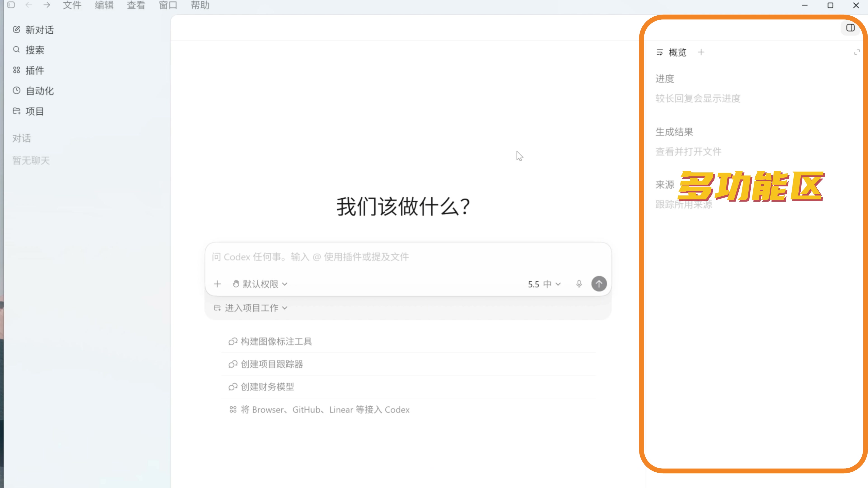Click the plus attach icon in composer
Viewport: 868px width, 488px height.
(x=217, y=284)
